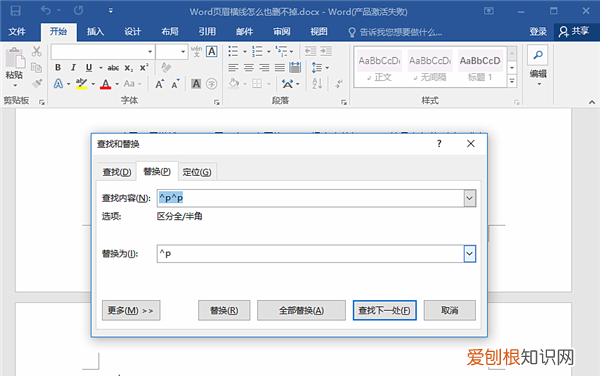Select the 标题 1 Heading style
600x376 pixels.
(x=480, y=67)
